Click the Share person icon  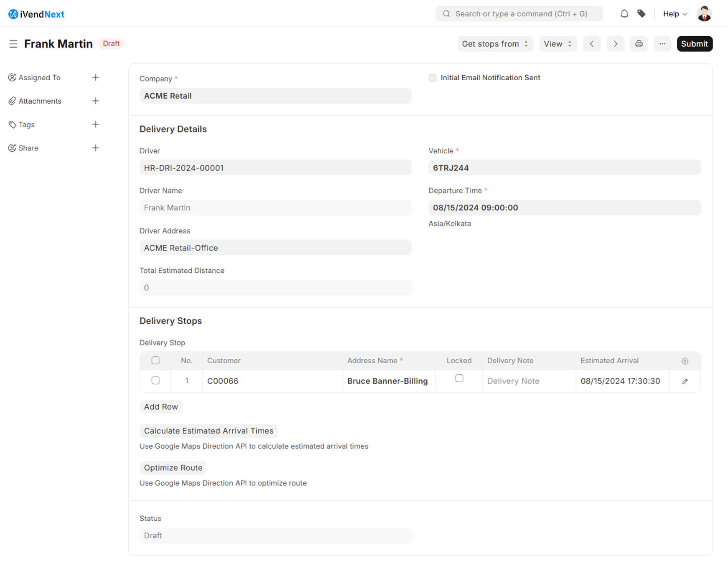(x=12, y=148)
